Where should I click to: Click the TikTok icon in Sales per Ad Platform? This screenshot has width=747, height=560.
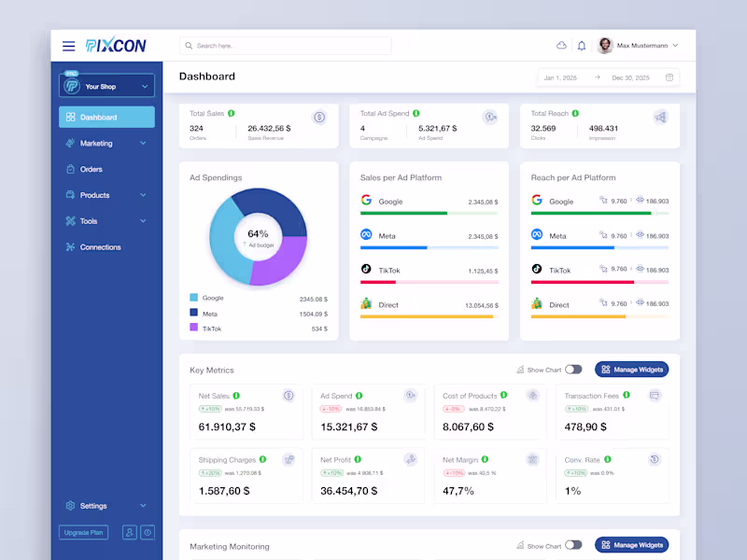[366, 270]
